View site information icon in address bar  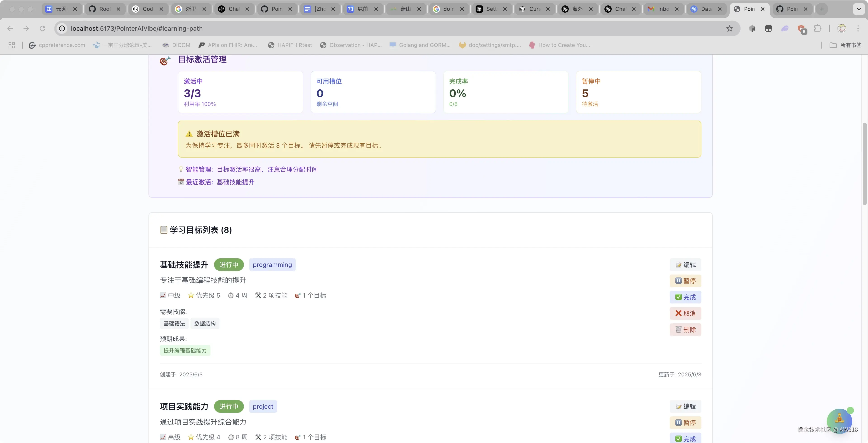(62, 29)
